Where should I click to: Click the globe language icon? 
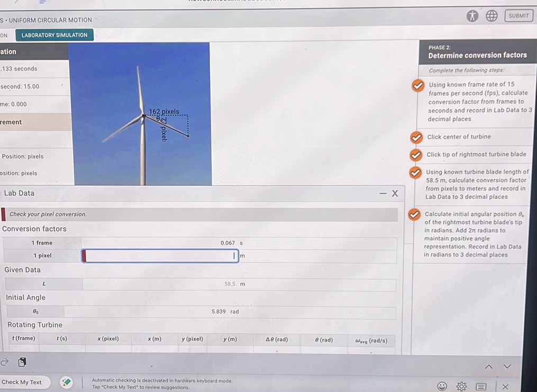coord(492,16)
